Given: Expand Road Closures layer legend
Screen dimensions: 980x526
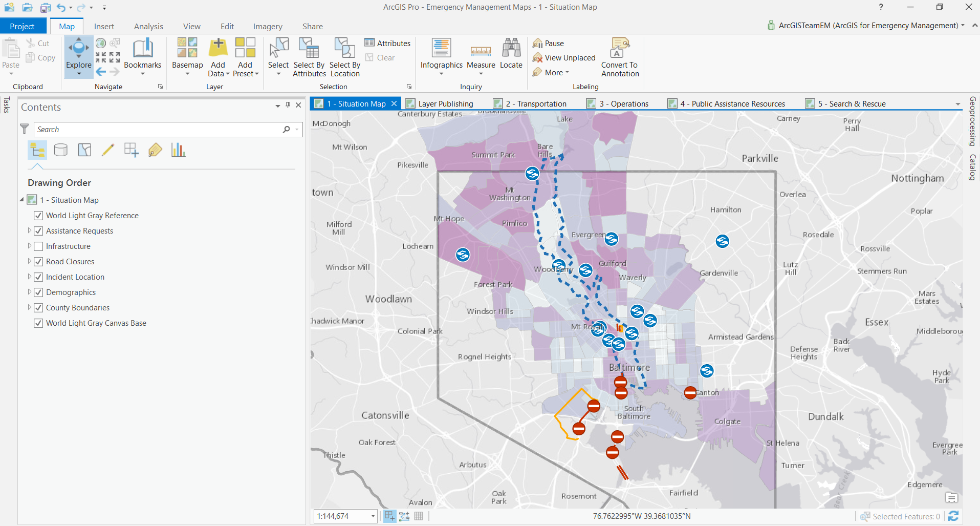Looking at the screenshot, I should (29, 261).
